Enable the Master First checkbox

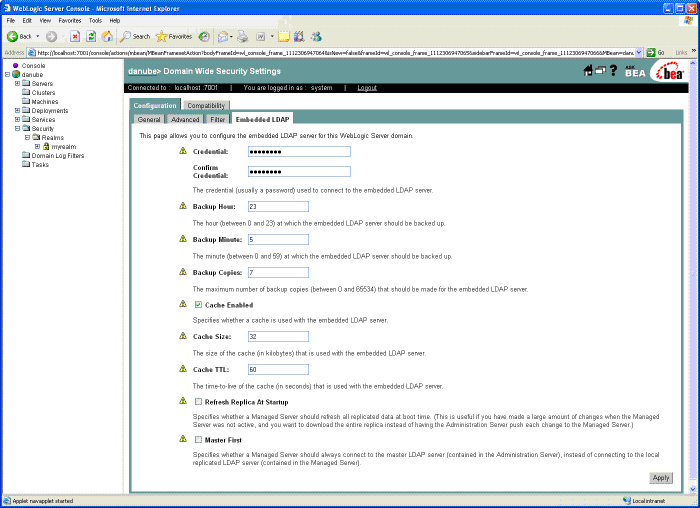pos(198,440)
